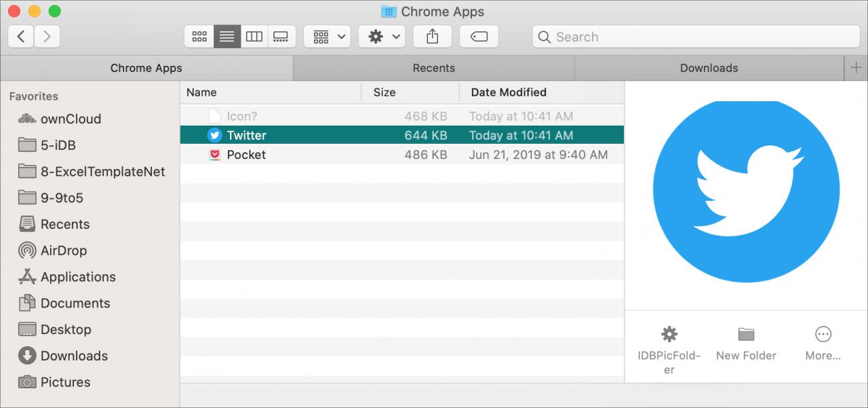The width and height of the screenshot is (868, 408).
Task: Click the large Twitter preview image
Action: pyautogui.click(x=745, y=191)
